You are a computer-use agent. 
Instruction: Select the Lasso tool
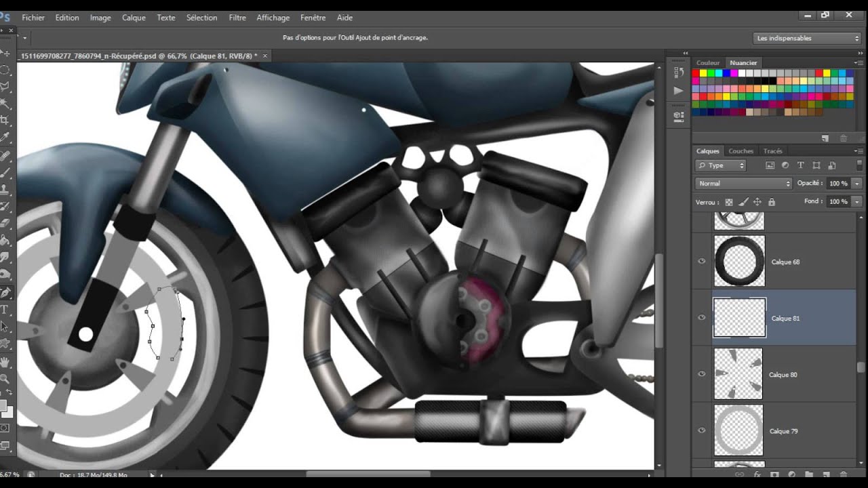click(5, 87)
